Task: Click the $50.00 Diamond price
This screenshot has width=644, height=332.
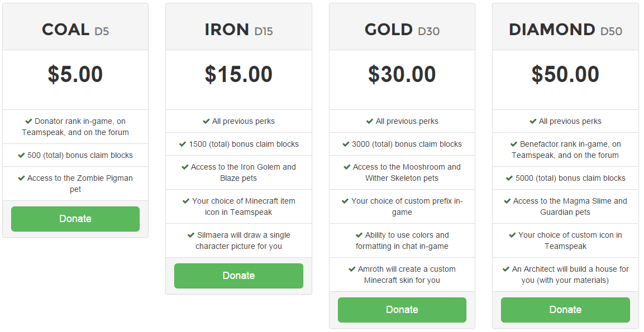Action: pyautogui.click(x=565, y=75)
